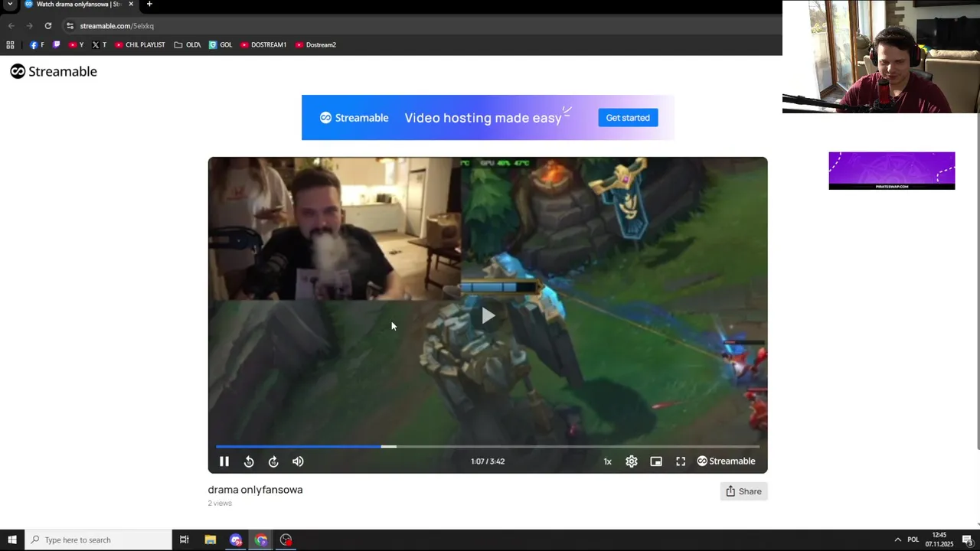
Task: Open the apps grid bookmark icon
Action: point(10,45)
